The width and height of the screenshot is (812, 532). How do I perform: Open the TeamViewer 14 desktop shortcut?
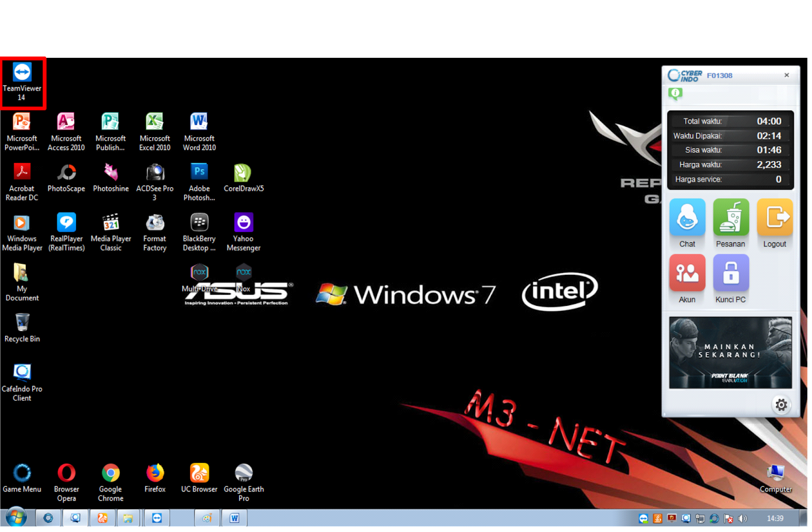click(x=22, y=82)
